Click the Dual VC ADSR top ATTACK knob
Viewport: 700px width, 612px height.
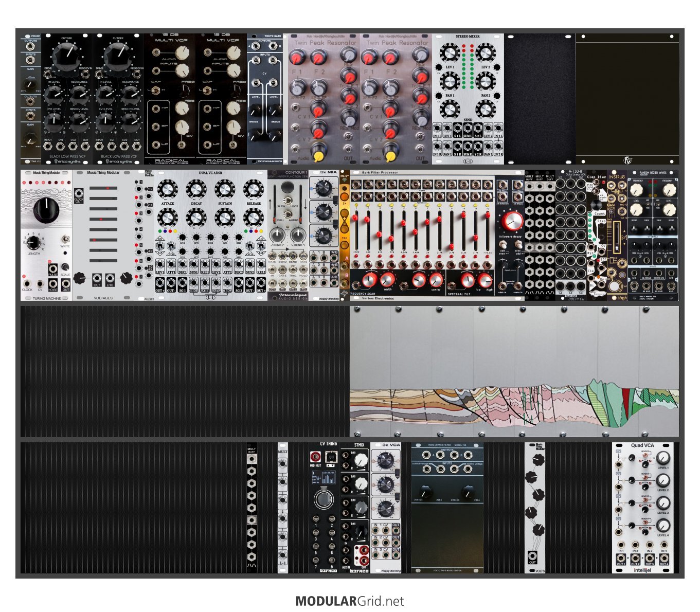coord(168,190)
